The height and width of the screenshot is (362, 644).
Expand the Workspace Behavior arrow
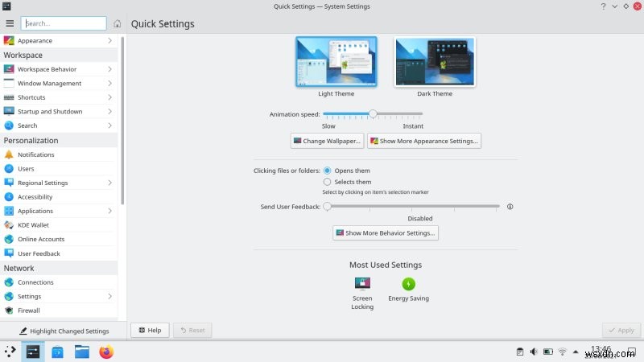(x=109, y=69)
